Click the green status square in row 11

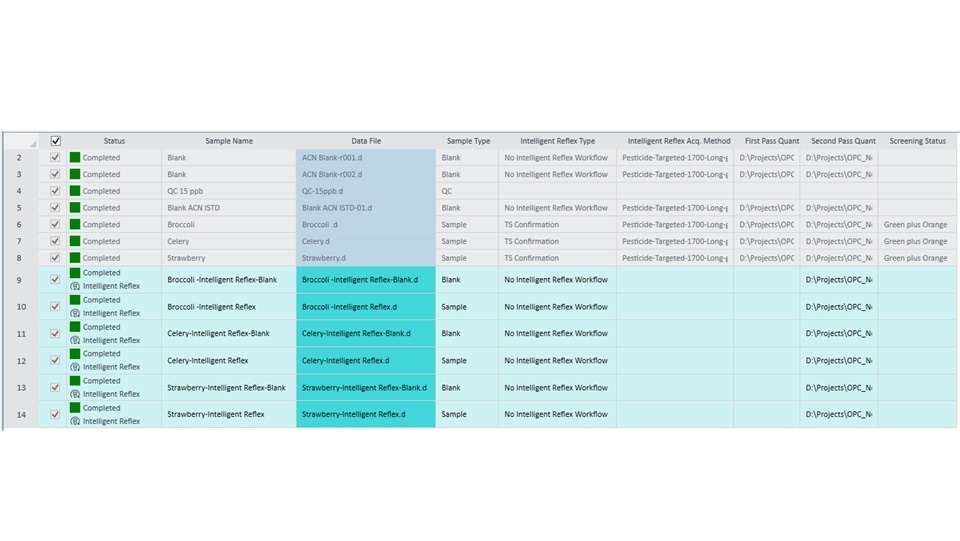(x=75, y=327)
